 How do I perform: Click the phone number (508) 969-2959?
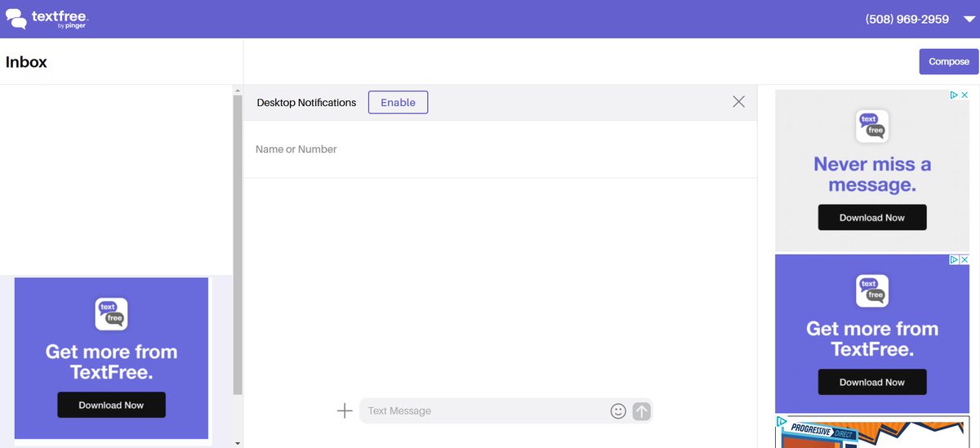907,20
